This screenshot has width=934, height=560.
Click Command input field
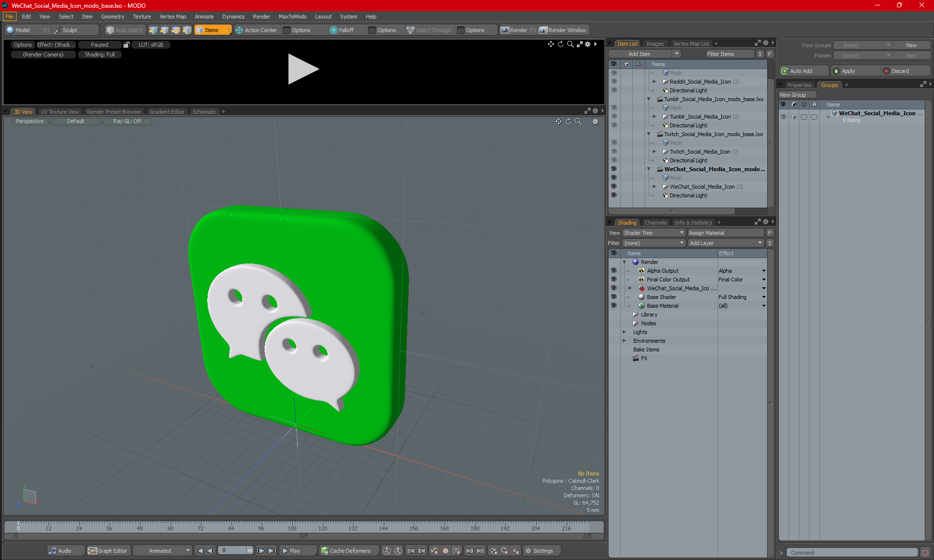point(852,553)
